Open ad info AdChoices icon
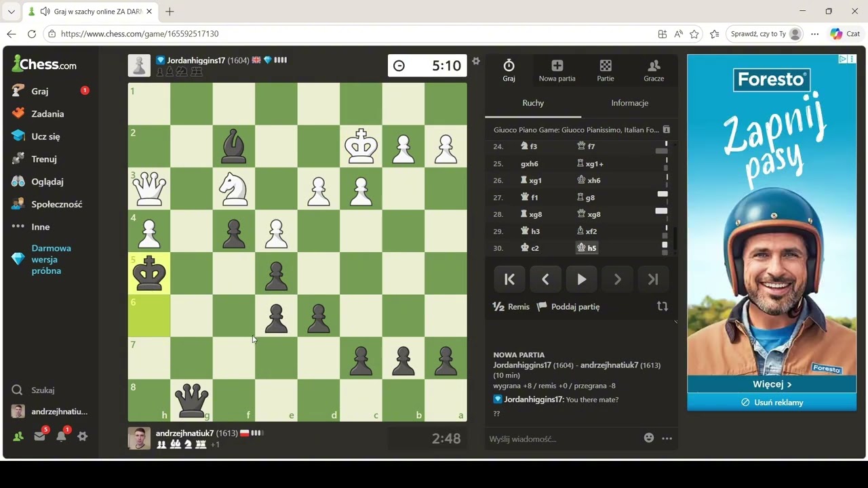 [843, 59]
